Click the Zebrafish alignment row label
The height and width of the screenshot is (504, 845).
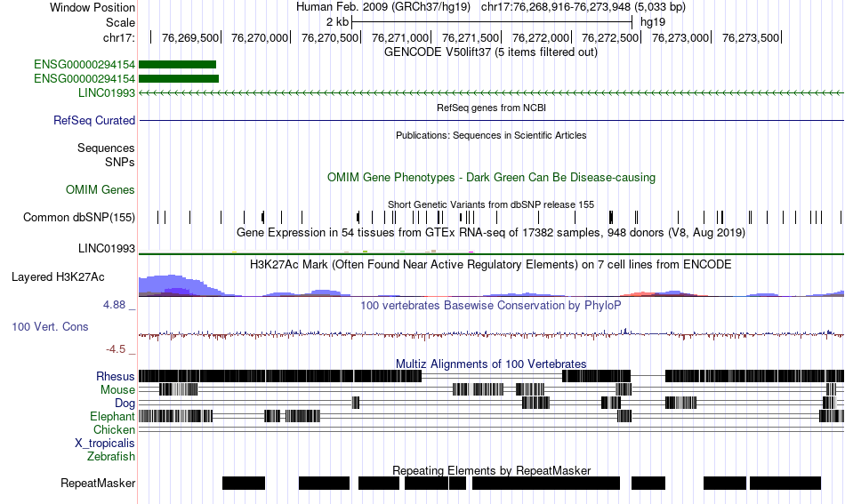(x=111, y=456)
